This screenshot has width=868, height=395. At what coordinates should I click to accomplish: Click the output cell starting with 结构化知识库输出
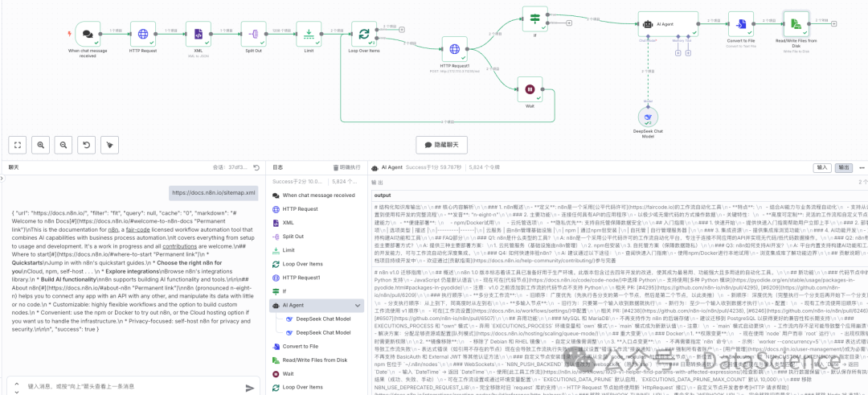coord(620,232)
